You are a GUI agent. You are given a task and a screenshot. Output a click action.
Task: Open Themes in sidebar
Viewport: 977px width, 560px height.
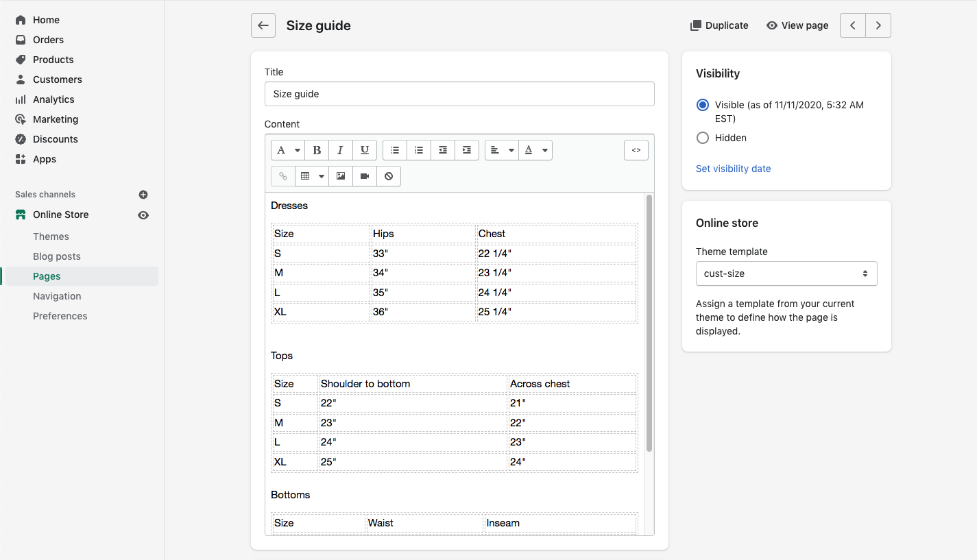coord(51,236)
